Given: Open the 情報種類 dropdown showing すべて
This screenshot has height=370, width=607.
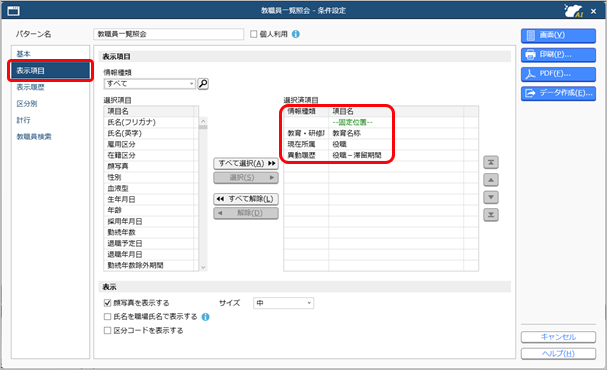Looking at the screenshot, I should [x=149, y=84].
